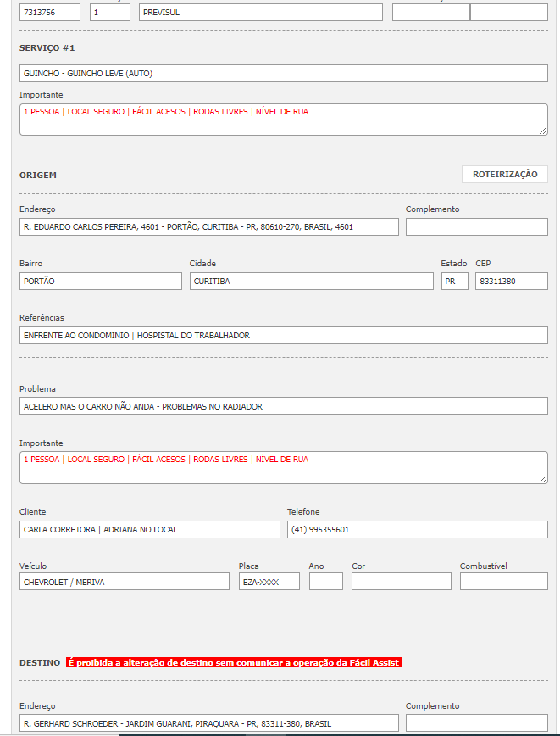The width and height of the screenshot is (560, 736).
Task: Select the Cidade field with CURITIBA
Action: point(311,281)
